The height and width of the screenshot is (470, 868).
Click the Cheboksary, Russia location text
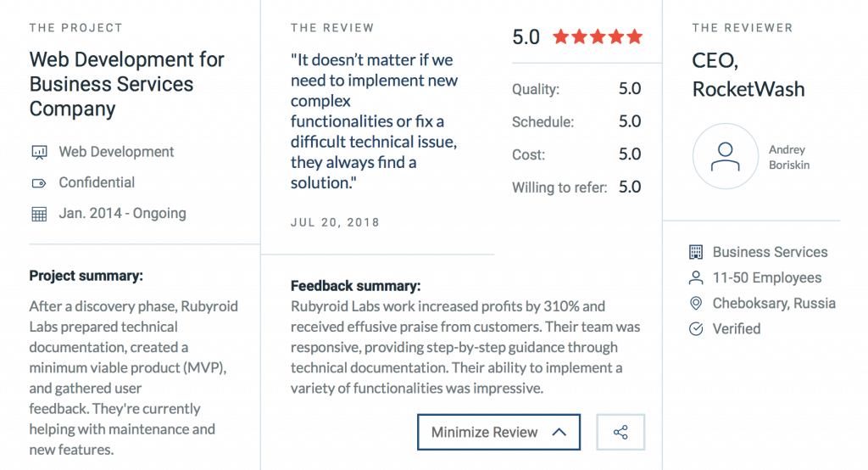coord(774,303)
